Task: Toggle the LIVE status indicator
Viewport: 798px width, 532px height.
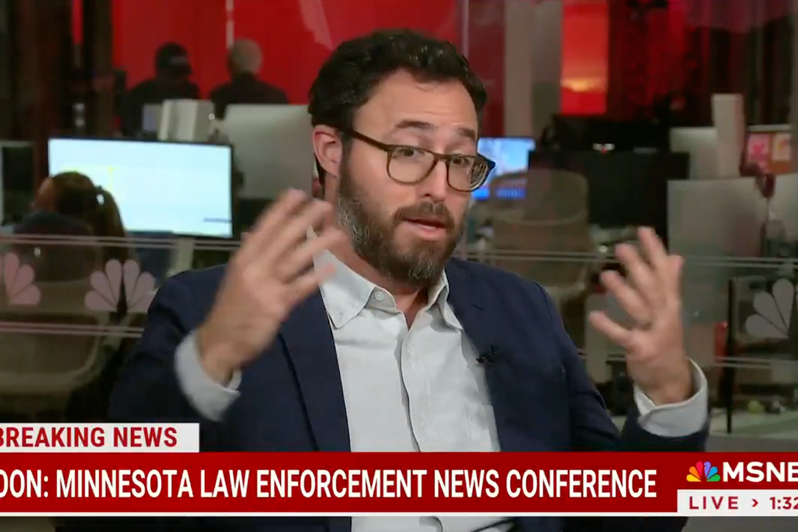Action: point(715,502)
